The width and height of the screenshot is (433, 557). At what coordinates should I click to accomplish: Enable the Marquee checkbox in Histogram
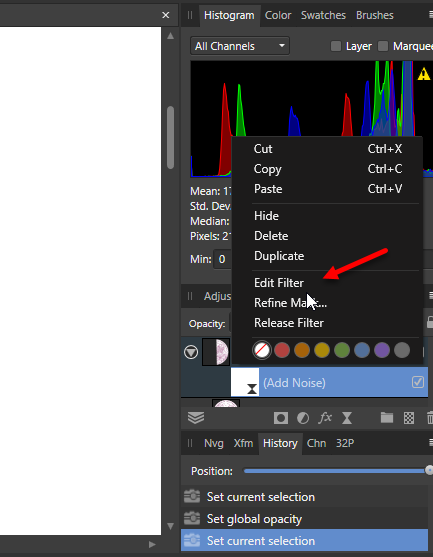(383, 46)
